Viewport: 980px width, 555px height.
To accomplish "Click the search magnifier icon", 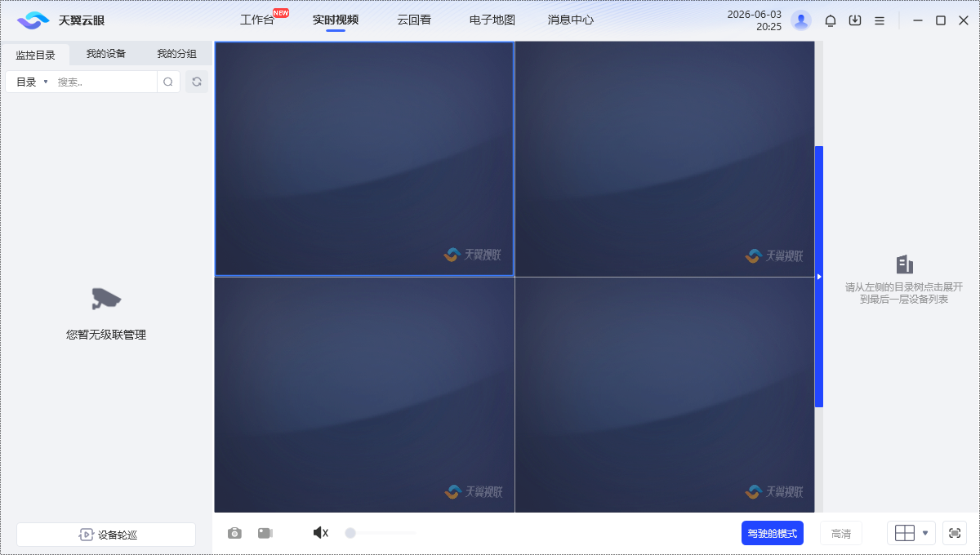I will click(x=168, y=82).
